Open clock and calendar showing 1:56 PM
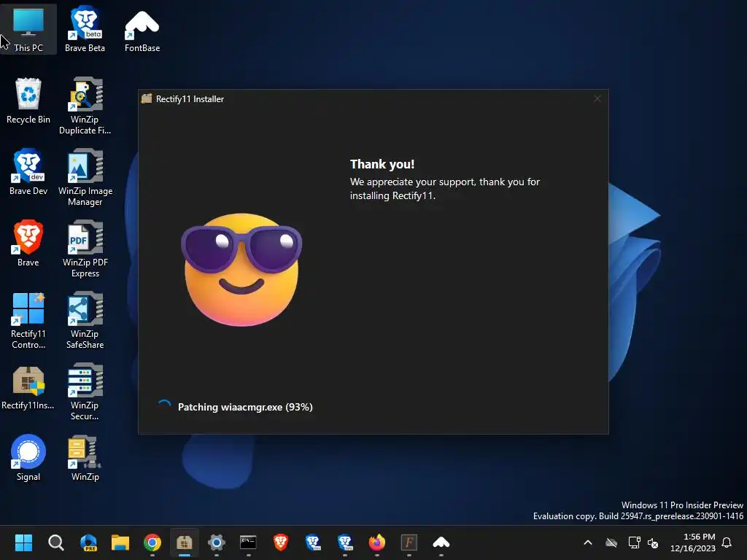This screenshot has height=560, width=747. [x=693, y=542]
